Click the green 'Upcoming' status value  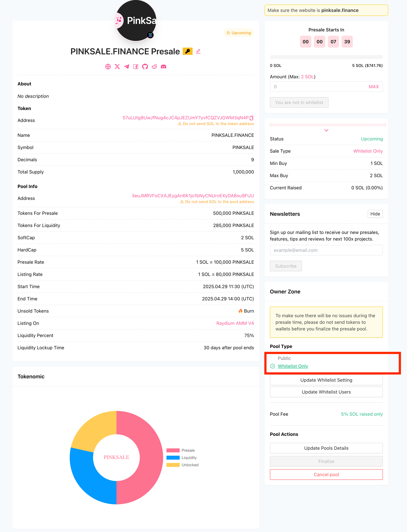click(x=372, y=139)
